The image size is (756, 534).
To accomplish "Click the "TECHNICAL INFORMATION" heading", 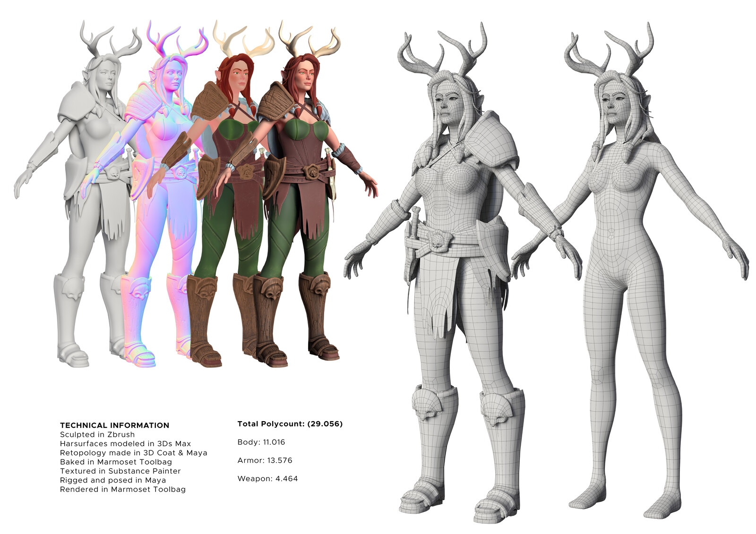I will coord(114,425).
